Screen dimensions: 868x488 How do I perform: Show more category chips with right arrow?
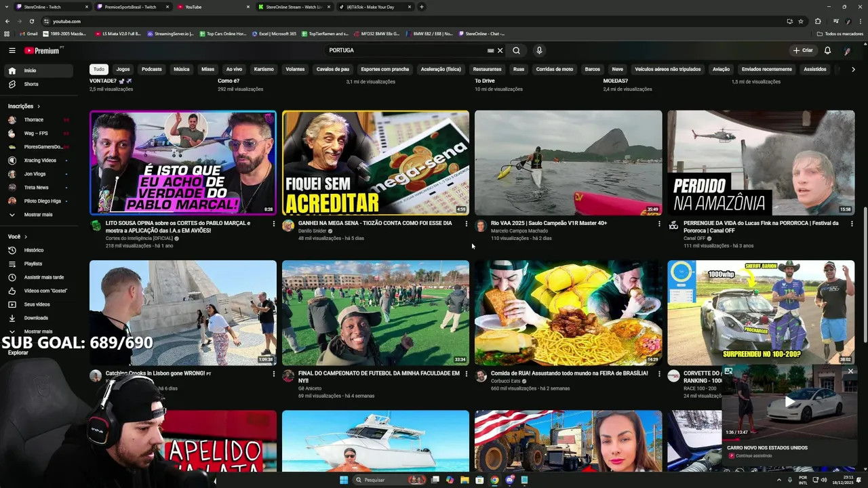[853, 69]
